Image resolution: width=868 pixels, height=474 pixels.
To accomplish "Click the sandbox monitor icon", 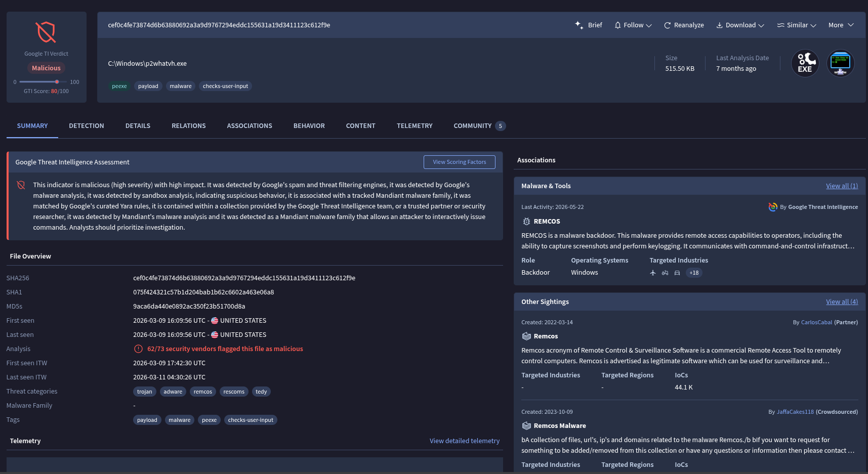I will click(x=840, y=63).
